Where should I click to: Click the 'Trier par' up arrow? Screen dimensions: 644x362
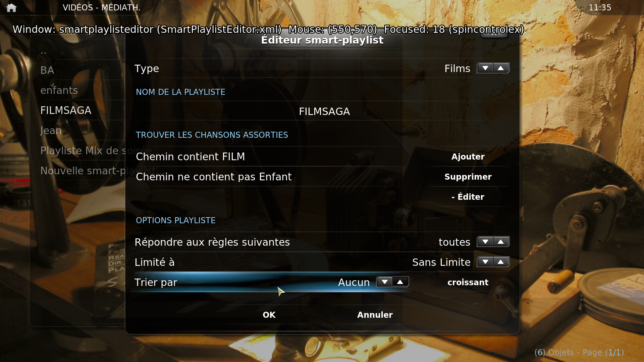400,282
